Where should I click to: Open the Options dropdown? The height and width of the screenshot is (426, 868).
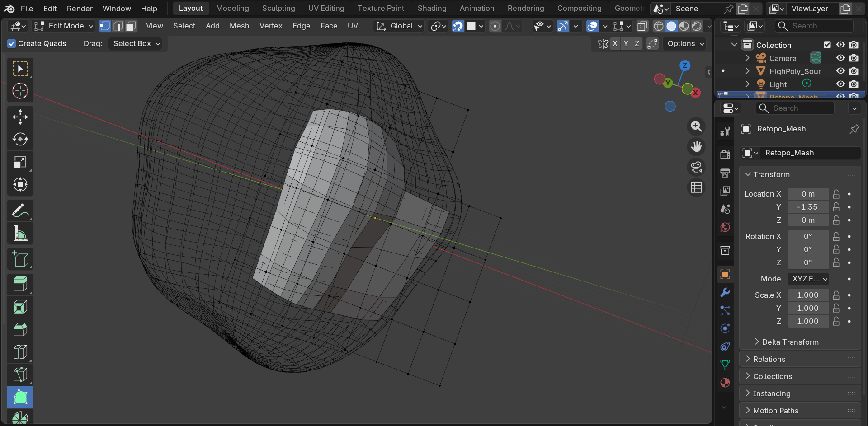click(686, 43)
